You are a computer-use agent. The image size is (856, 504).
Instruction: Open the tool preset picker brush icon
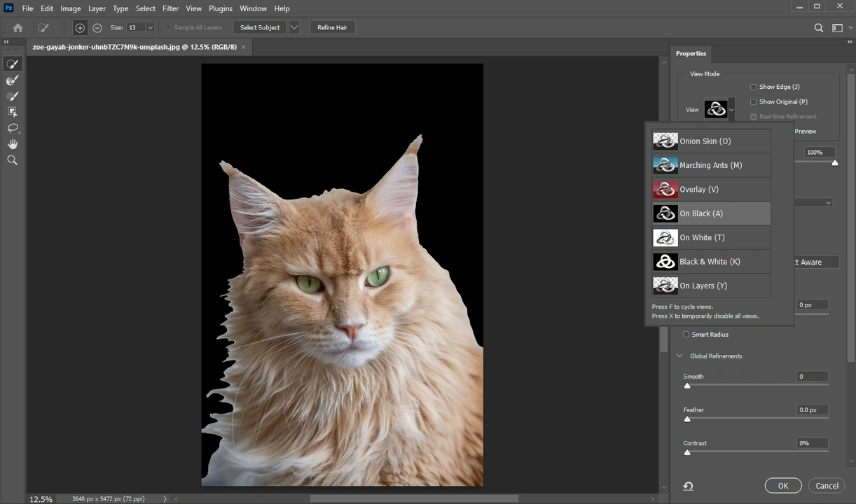[44, 27]
